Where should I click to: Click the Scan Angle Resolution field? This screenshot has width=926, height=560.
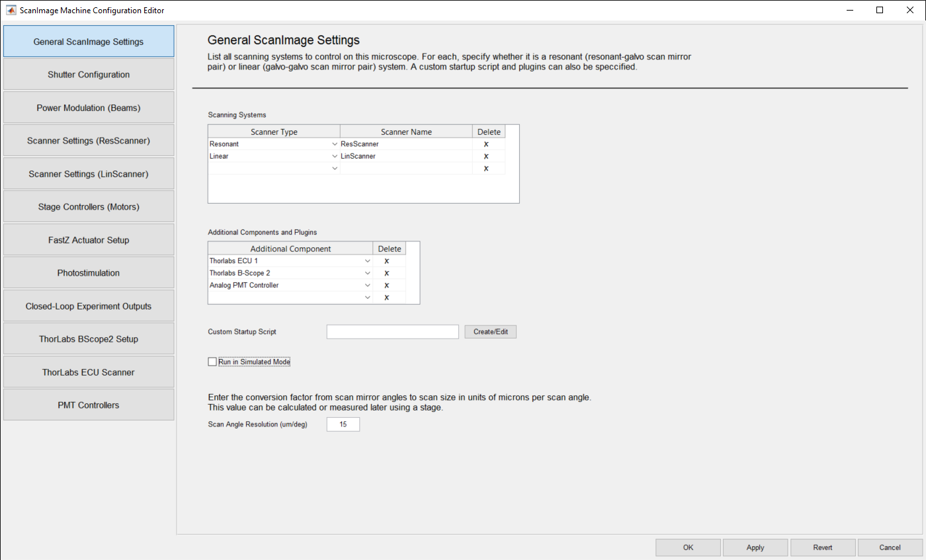click(343, 424)
